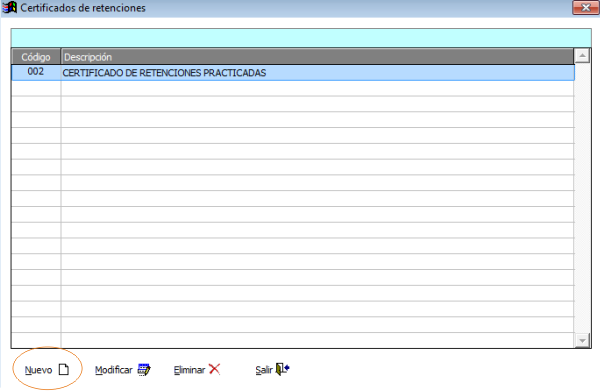The image size is (600, 391).
Task: Click the Modificar button
Action: point(122,370)
